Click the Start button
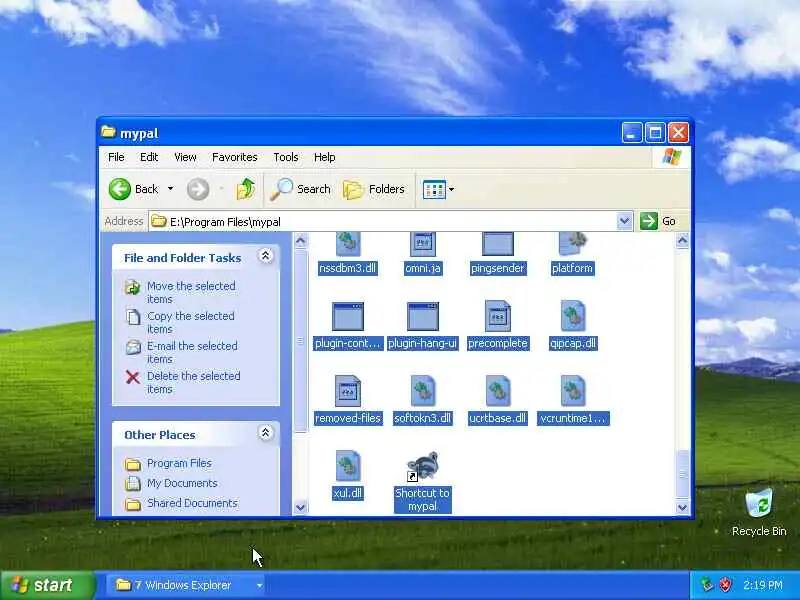 point(47,585)
